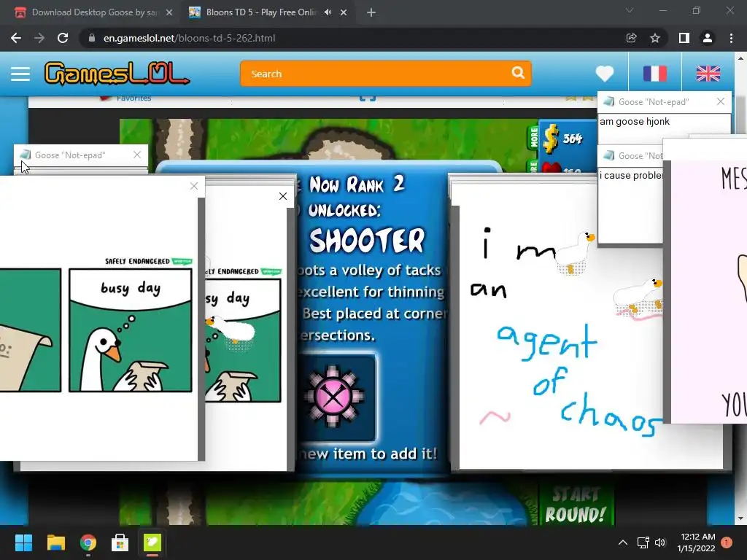Image resolution: width=747 pixels, height=560 pixels.
Task: Close the Download Desktop Goose tab
Action: click(169, 12)
